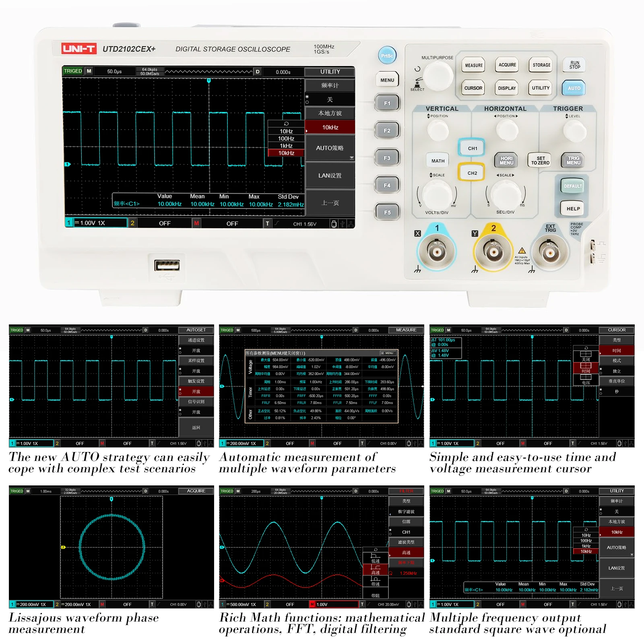The width and height of the screenshot is (644, 644).
Task: Click the MATH button
Action: coord(438,161)
